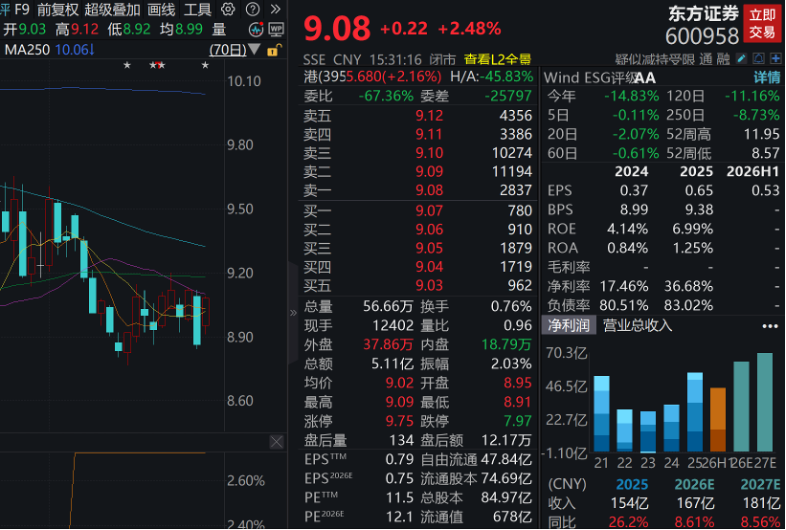Click the pencil note icon by stock name
The height and width of the screenshot is (530, 786).
[x=741, y=59]
